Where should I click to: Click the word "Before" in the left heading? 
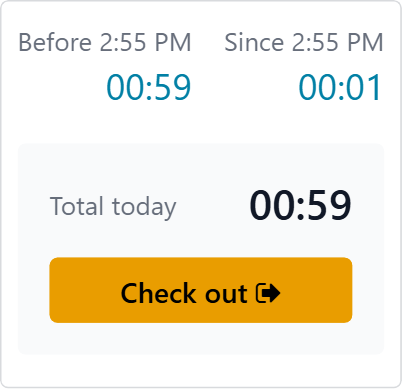pos(55,42)
